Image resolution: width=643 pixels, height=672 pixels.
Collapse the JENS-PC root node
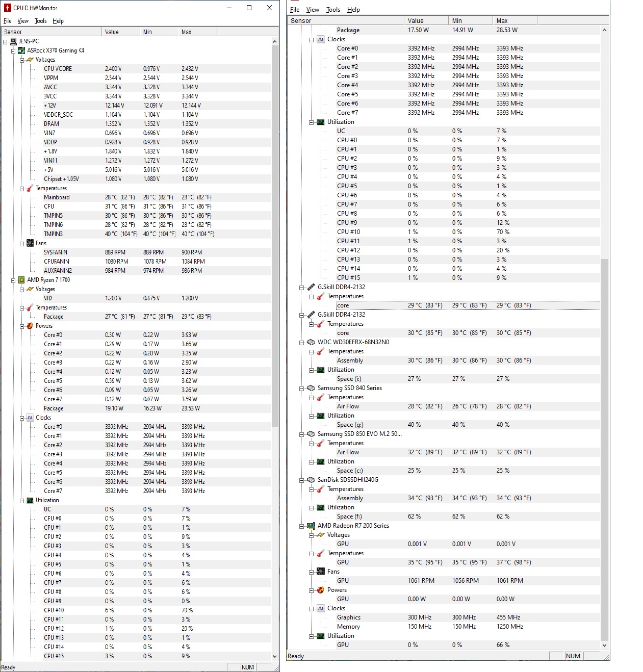pyautogui.click(x=5, y=41)
